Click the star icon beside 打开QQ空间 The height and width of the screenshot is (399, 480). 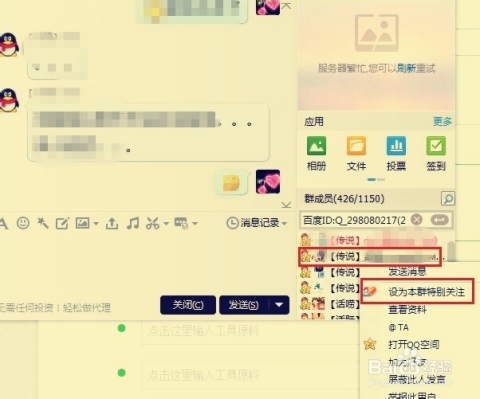[370, 344]
